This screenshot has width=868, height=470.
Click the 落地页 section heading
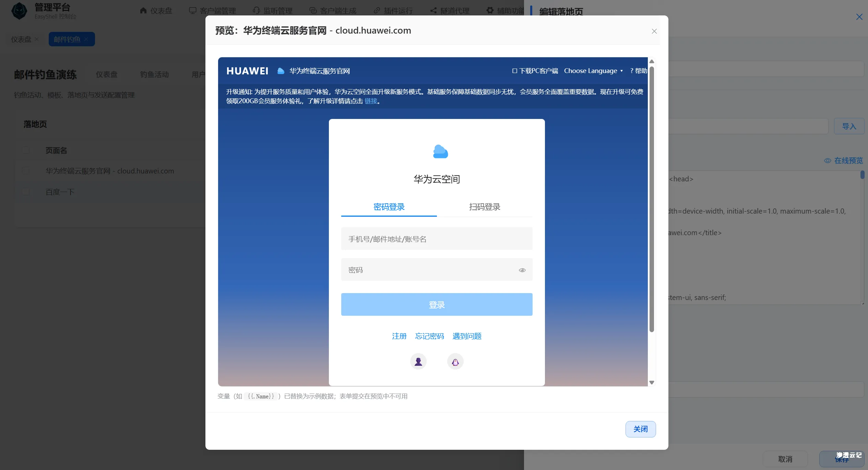pos(35,124)
